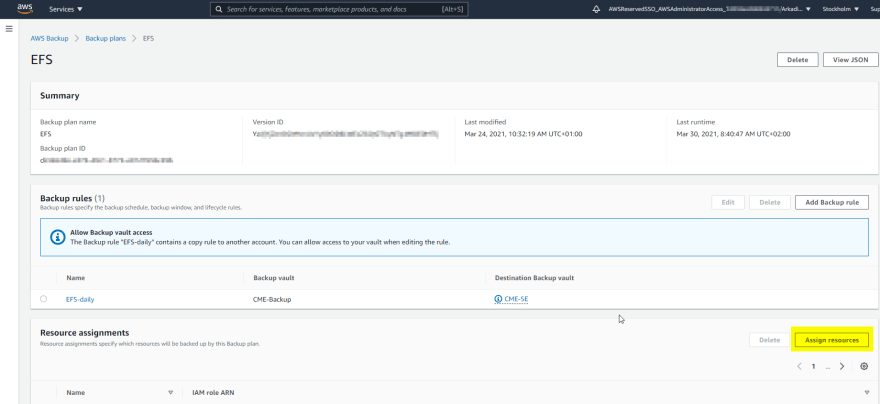Click the Delete backup plan button
Image resolution: width=880 pixels, height=404 pixels.
(x=797, y=59)
